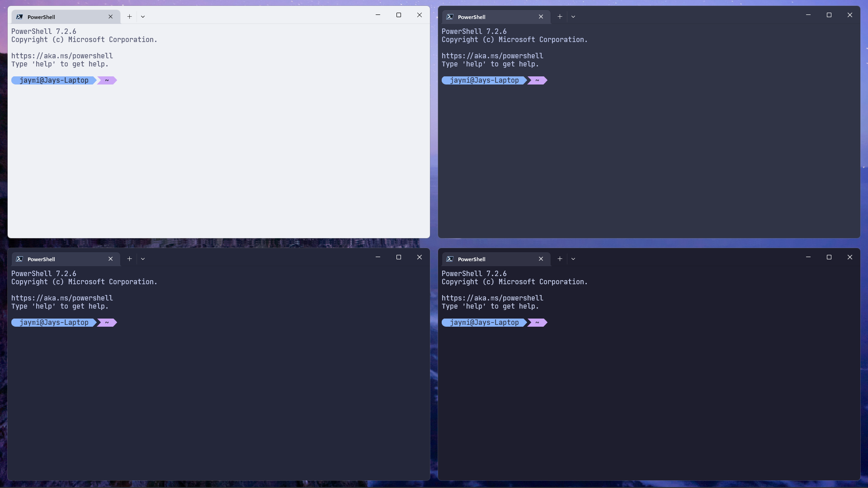Screen dimensions: 868x488
Task: Click the jaymi@Jays-Laptop prompt in top-right terminal
Action: 484,80
